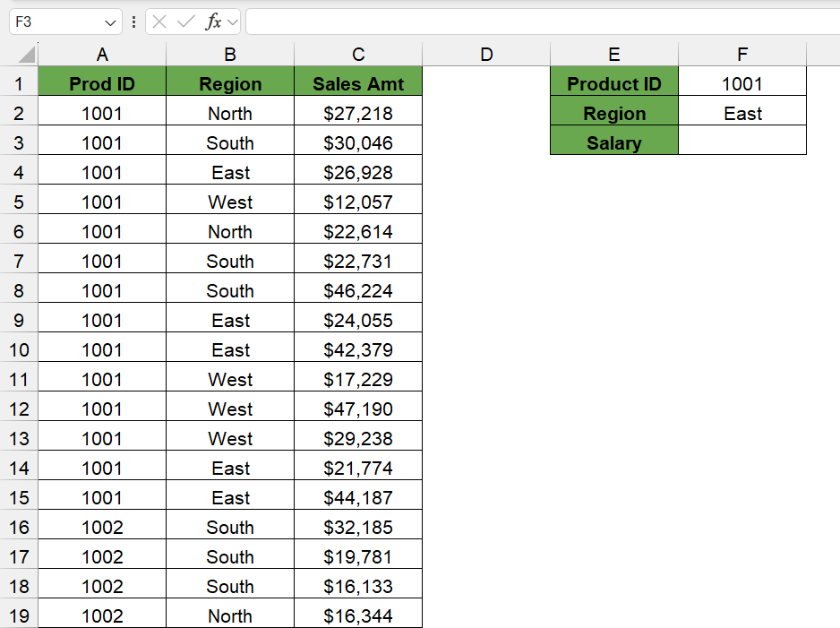Expand the dropdown arrow next to fx
Viewport: 840px width, 628px height.
point(232,22)
